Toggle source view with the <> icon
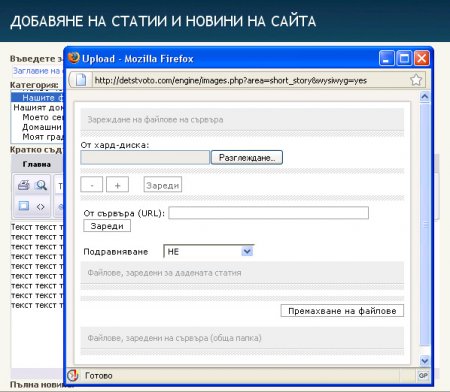 coord(41,207)
